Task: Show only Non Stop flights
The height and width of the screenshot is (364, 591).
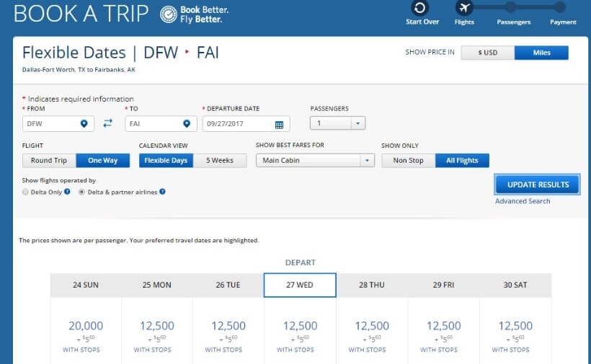Action: tap(408, 161)
